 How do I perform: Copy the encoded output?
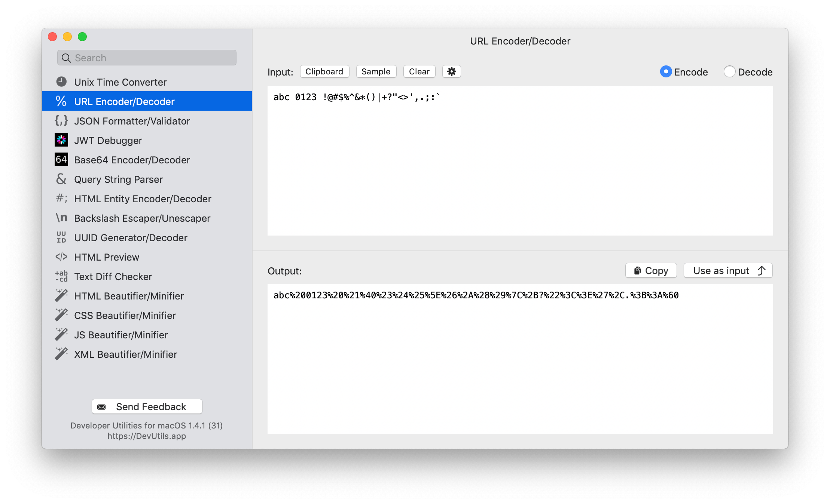tap(651, 270)
